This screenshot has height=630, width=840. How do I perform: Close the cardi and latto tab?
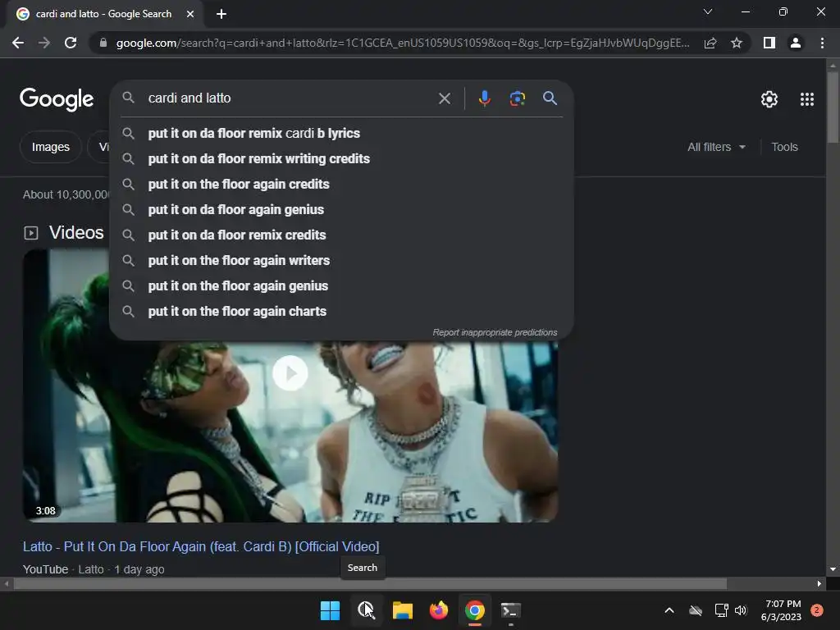coord(190,14)
